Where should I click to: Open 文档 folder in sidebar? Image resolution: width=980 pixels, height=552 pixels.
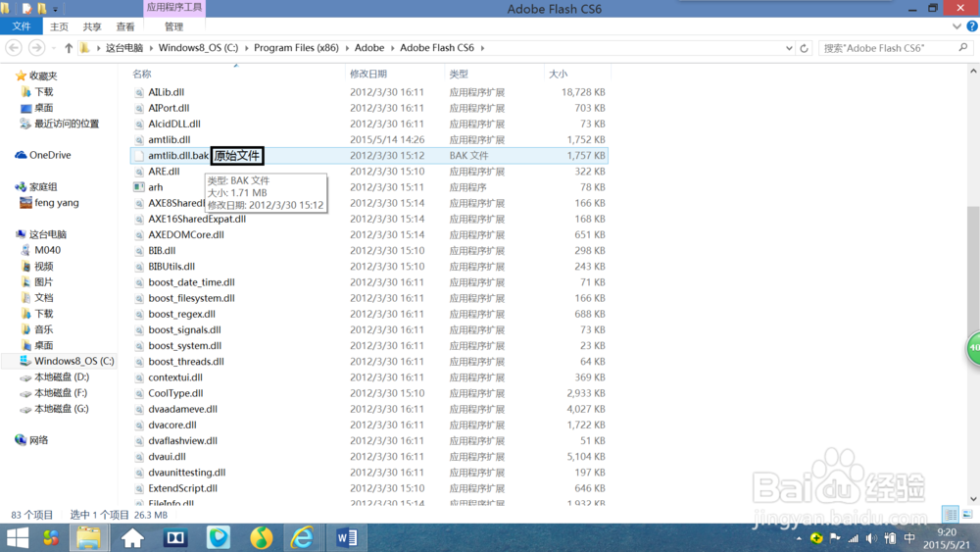coord(36,297)
